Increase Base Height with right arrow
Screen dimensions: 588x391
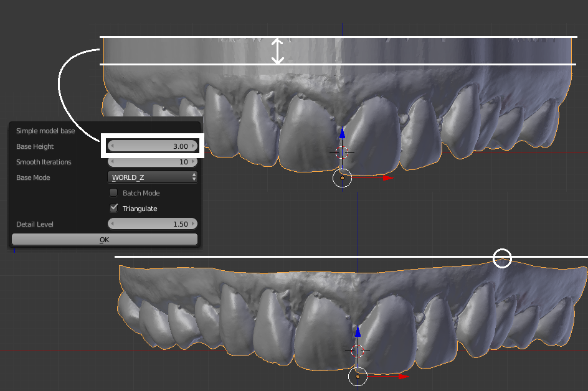[192, 146]
